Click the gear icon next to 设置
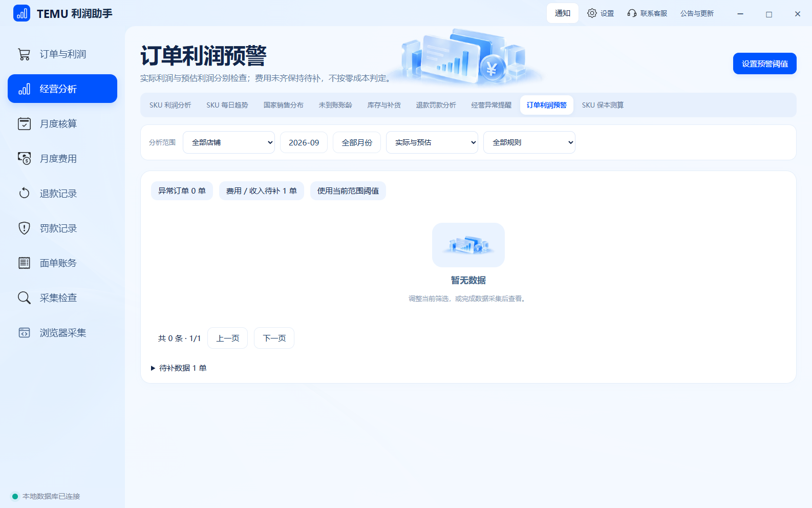This screenshot has width=812, height=508. [592, 13]
